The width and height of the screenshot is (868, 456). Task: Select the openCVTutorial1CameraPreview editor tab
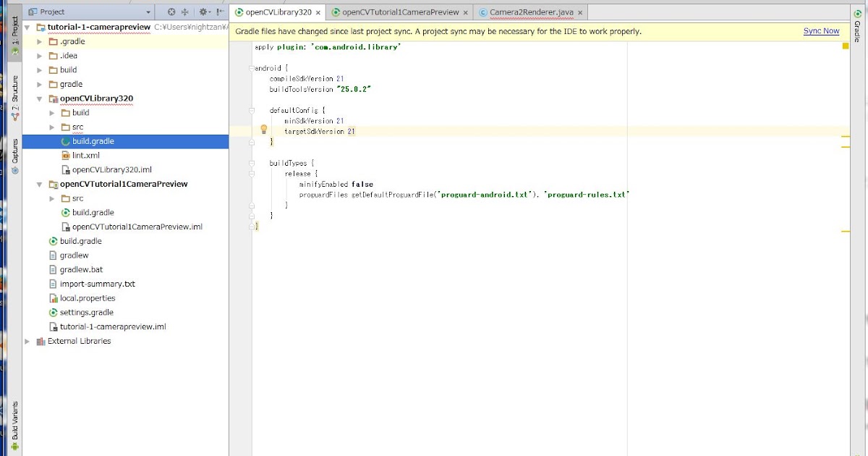pos(398,12)
